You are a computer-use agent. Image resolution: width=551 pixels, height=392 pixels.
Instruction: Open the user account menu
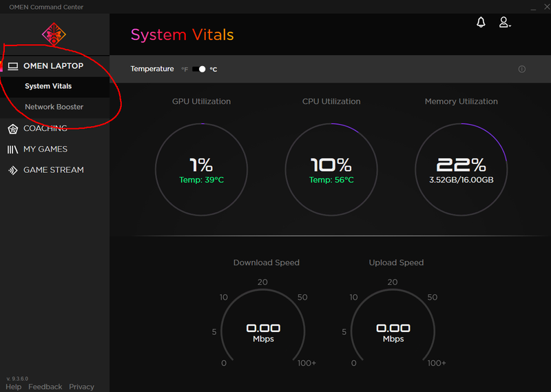[504, 23]
